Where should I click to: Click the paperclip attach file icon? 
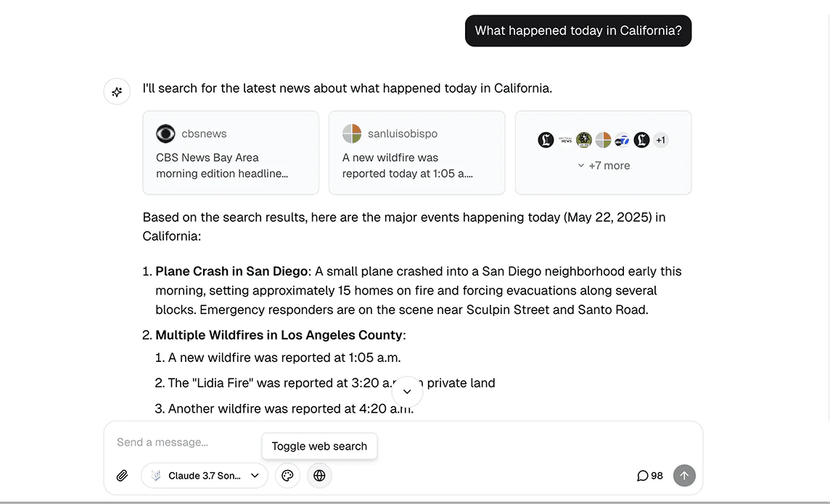click(x=123, y=476)
